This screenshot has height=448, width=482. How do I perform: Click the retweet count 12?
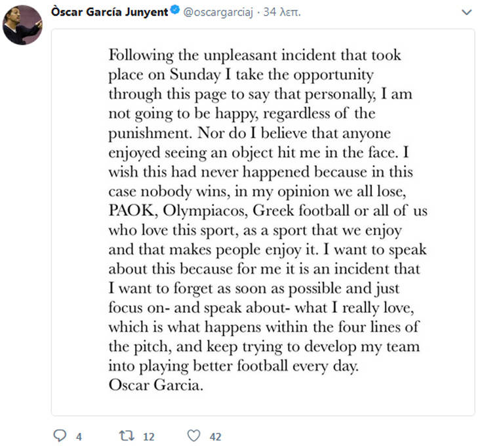[x=148, y=436]
